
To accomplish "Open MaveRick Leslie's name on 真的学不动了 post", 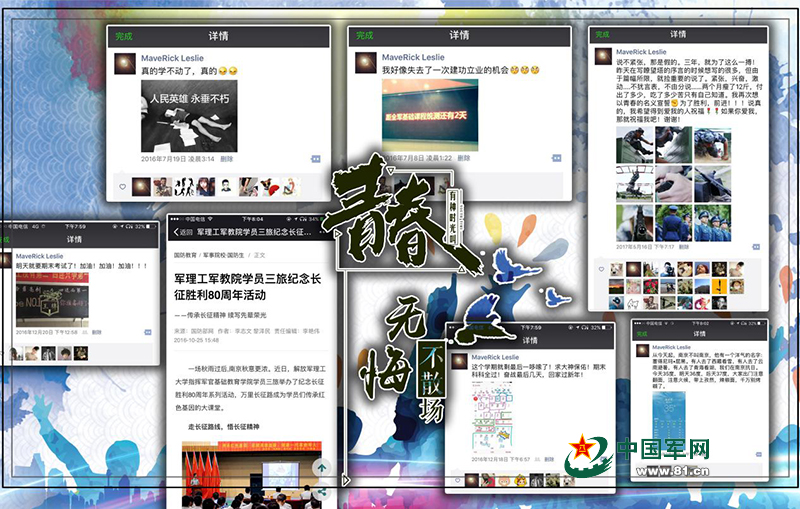I will (172, 58).
